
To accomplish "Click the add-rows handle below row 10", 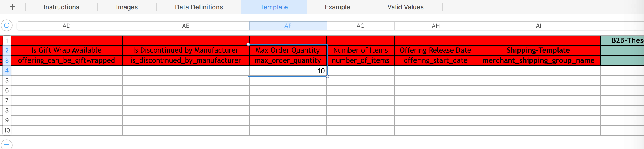I will pos(7,144).
